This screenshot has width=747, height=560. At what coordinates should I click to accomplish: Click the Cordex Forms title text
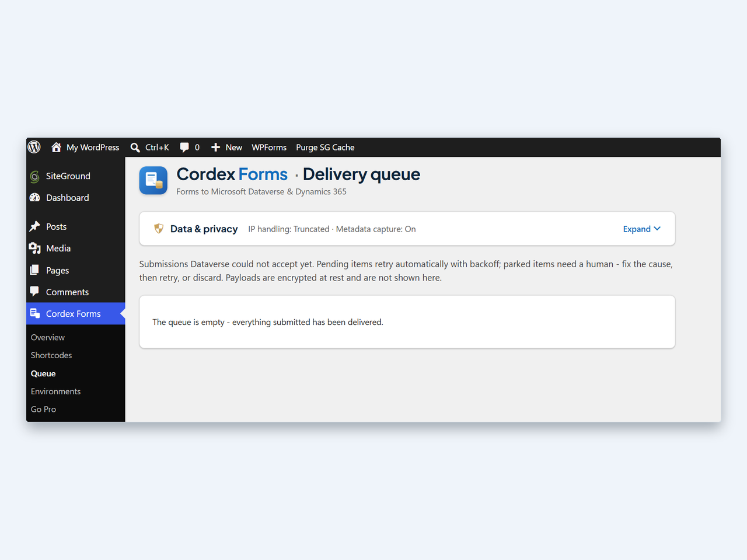(232, 174)
